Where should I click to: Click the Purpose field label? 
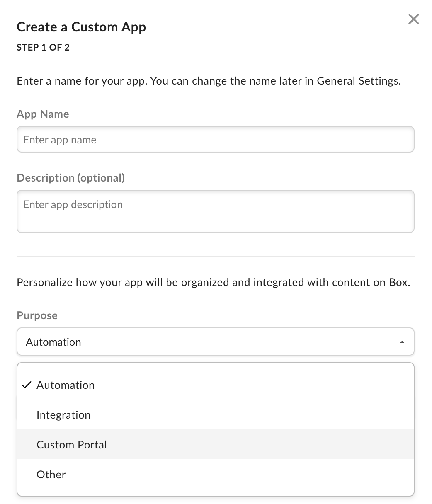pyautogui.click(x=37, y=315)
